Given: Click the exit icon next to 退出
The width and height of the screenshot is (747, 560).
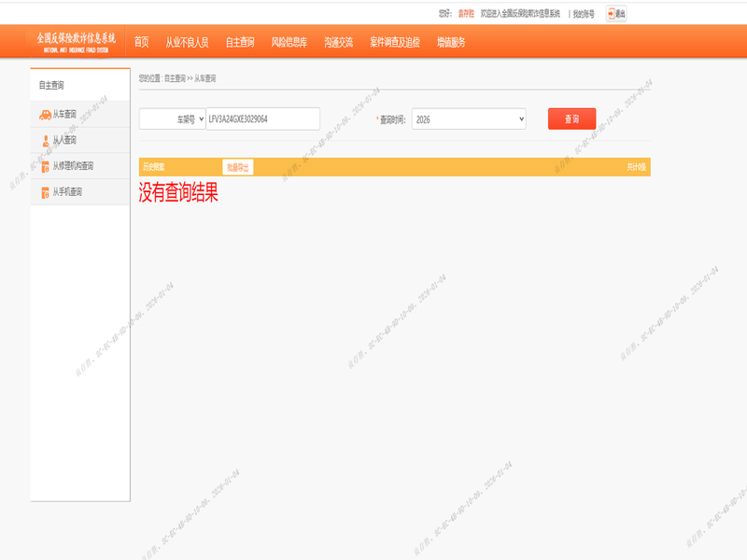Looking at the screenshot, I should click(611, 14).
